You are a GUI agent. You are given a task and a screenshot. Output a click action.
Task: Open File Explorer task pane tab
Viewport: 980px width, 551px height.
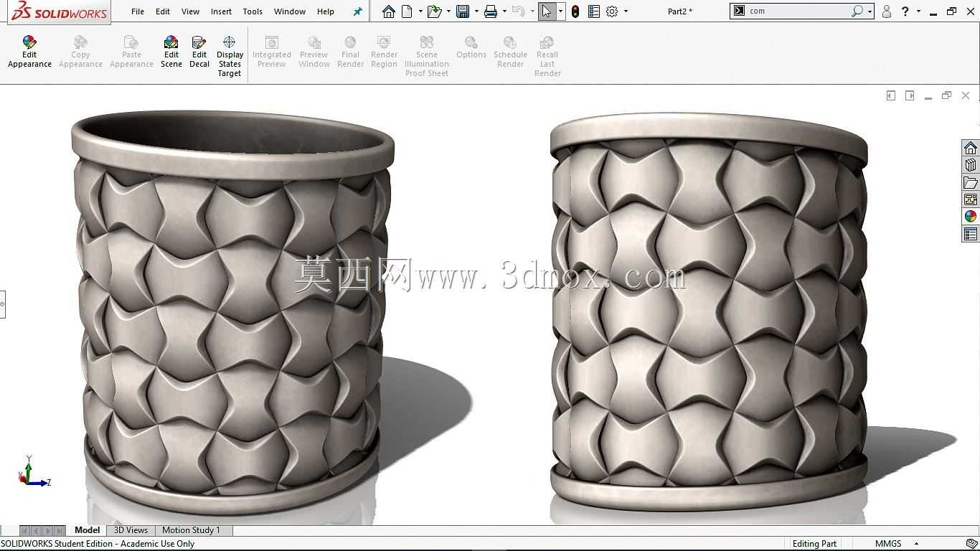pyautogui.click(x=971, y=182)
